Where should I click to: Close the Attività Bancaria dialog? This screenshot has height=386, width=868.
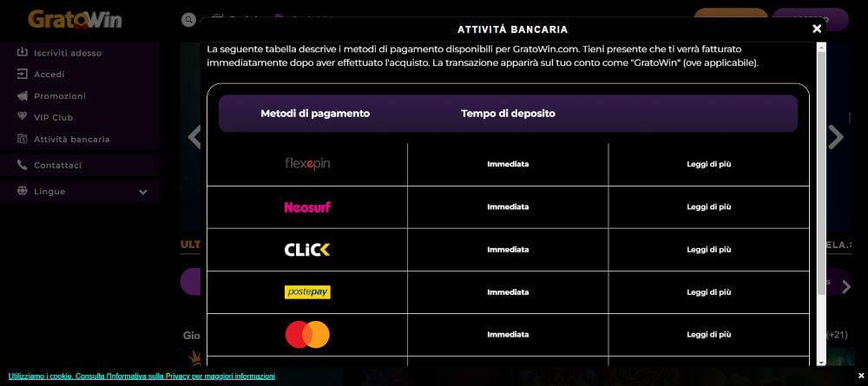click(817, 29)
